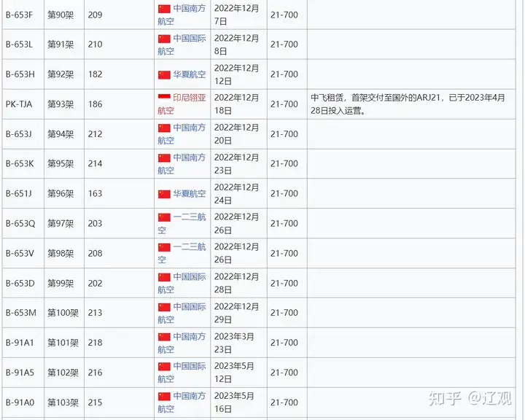The width and height of the screenshot is (525, 420).
Task: Open the 中国国际航空 link in row B-653M
Action: 182,313
